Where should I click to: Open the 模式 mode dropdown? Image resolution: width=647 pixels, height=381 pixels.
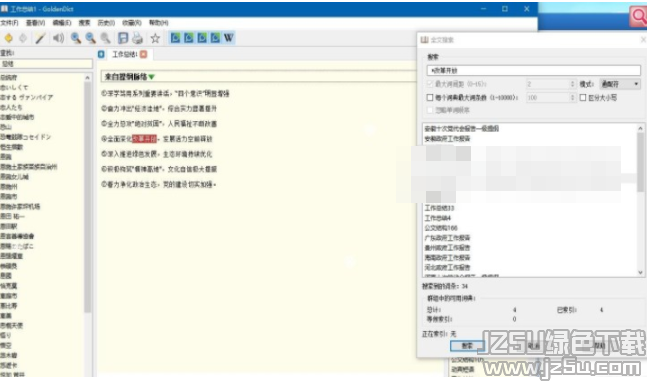(620, 84)
